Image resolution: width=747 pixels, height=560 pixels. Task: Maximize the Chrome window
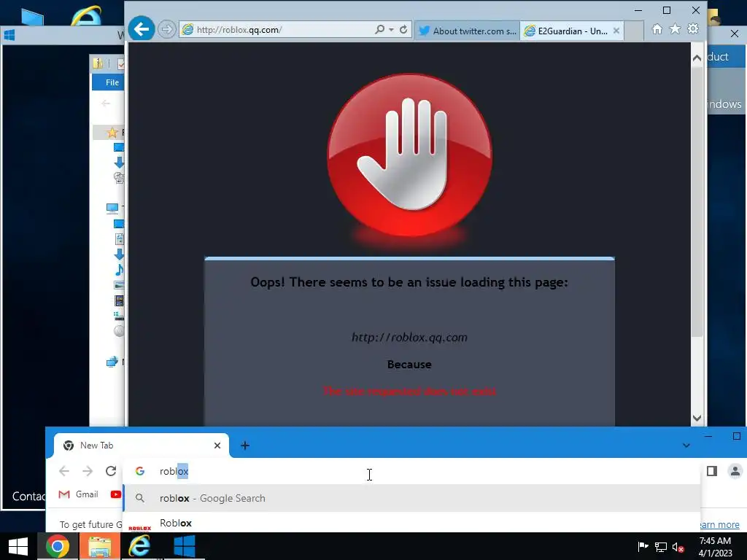(737, 436)
